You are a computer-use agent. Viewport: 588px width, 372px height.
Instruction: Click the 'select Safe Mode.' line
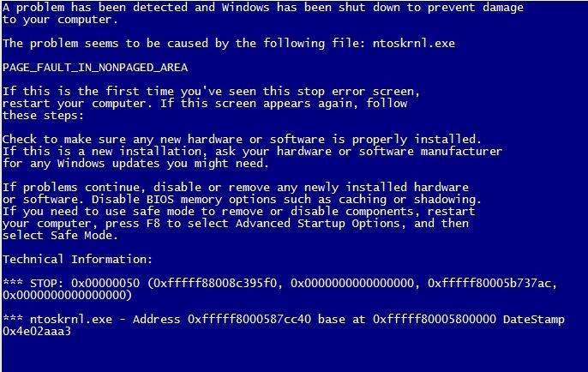[x=60, y=236]
